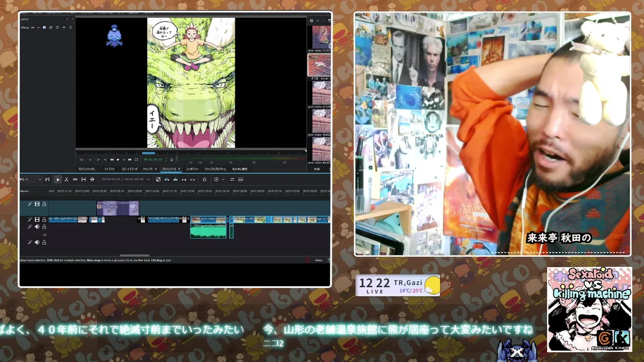Screen dimensions: 644x362
Task: Click the subtitle tool icon in timeline toolbar
Action: pos(240,179)
